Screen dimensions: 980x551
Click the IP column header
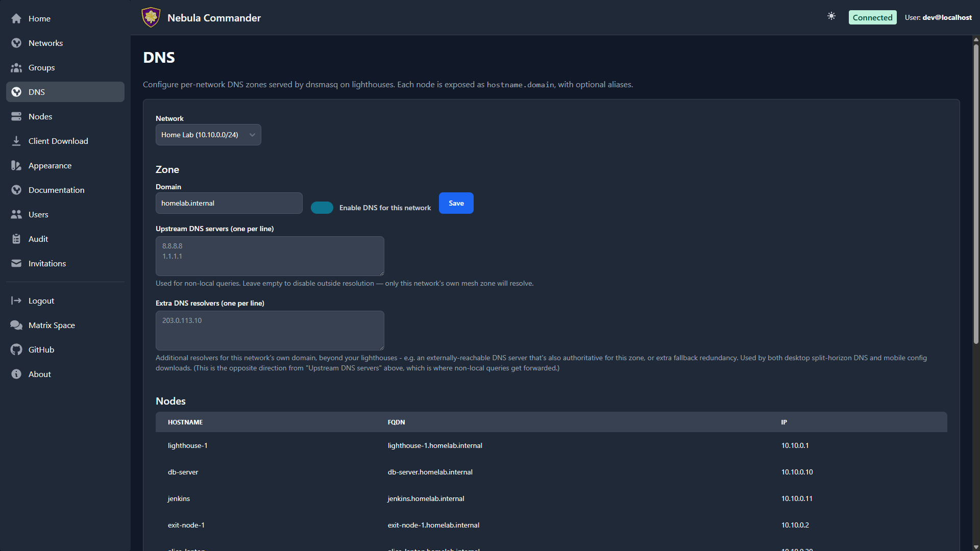click(784, 422)
